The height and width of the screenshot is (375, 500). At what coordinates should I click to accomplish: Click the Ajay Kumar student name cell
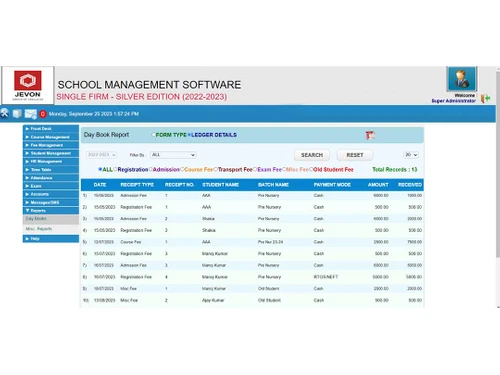(213, 300)
